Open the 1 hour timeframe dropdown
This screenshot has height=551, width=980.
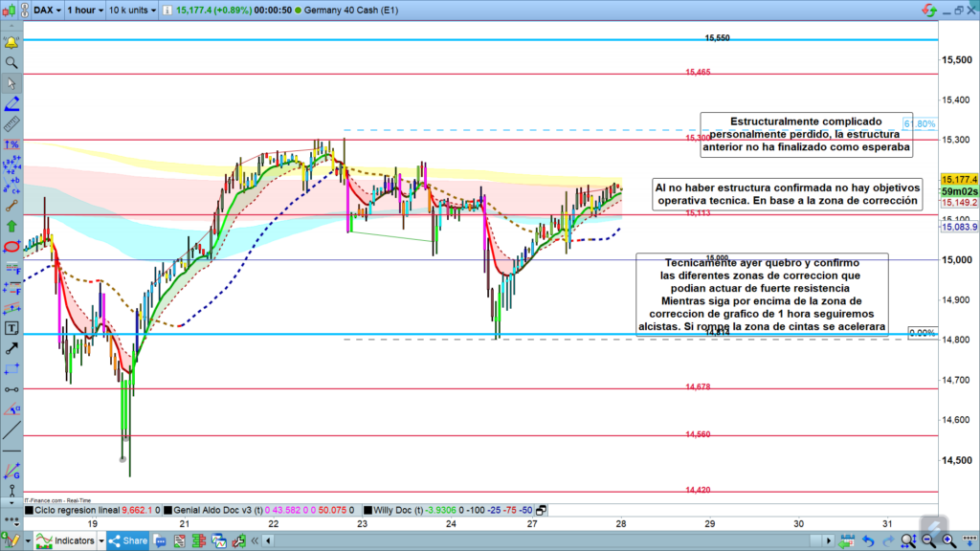click(x=84, y=10)
